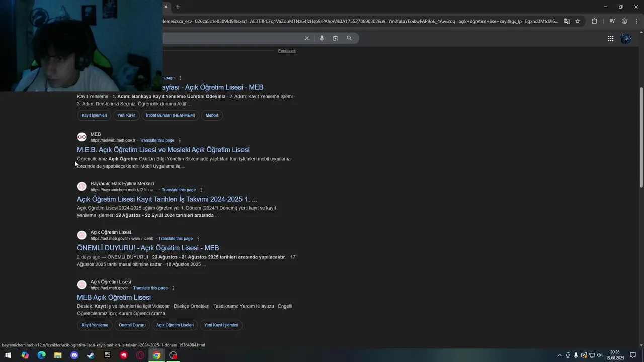The image size is (644, 362).
Task: Open Discord from the taskbar
Action: [x=74, y=355]
